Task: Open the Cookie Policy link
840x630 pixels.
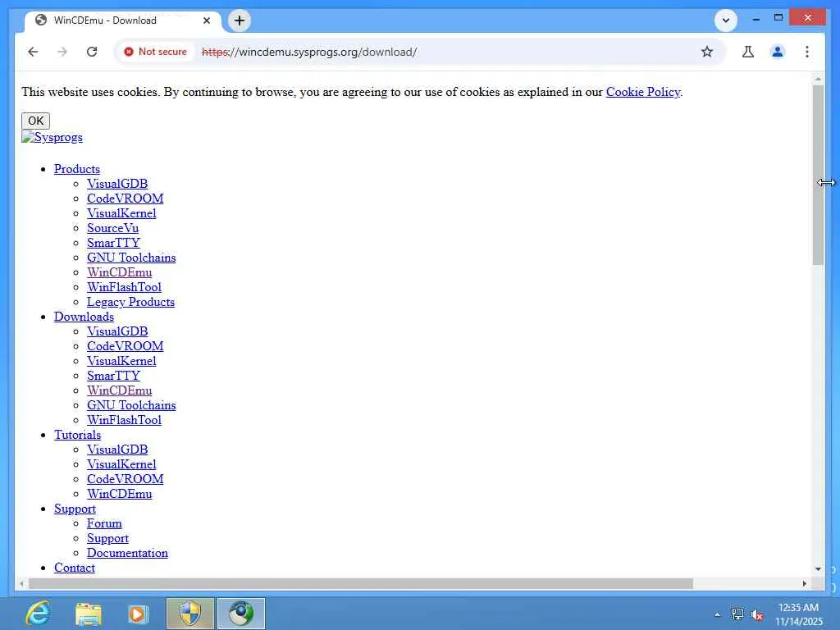Action: click(x=643, y=92)
